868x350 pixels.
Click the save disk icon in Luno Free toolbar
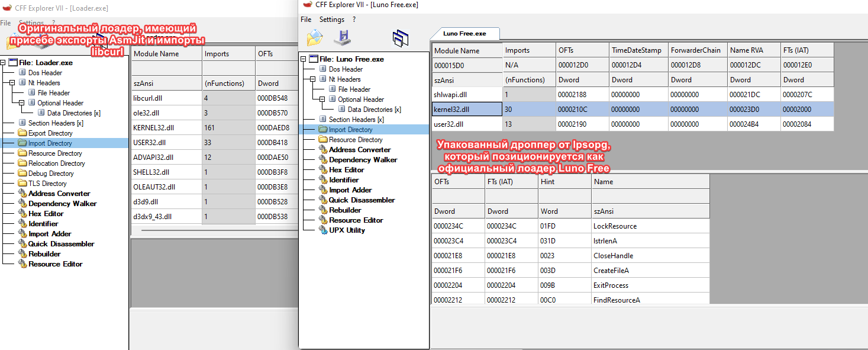(342, 38)
